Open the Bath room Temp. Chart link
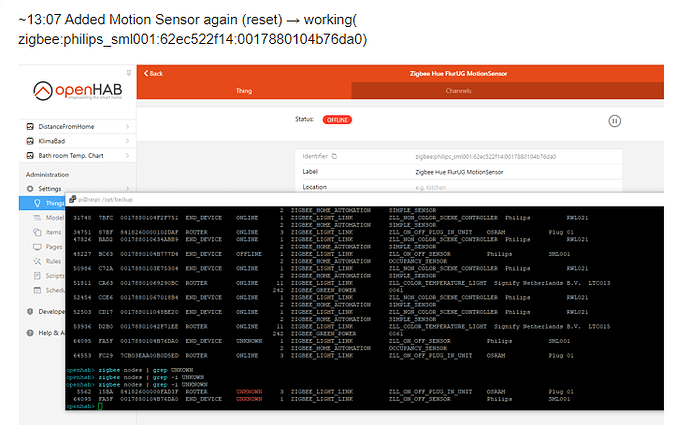This screenshot has height=425, width=690. [x=71, y=156]
